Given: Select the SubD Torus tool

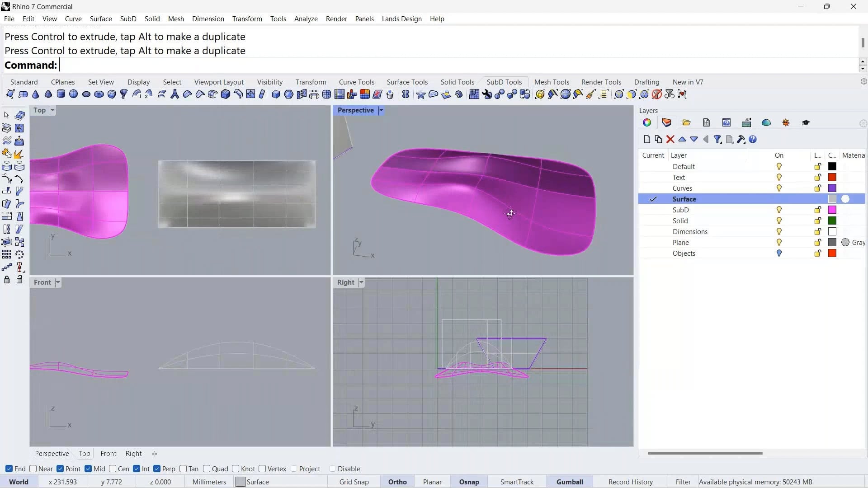Looking at the screenshot, I should [x=99, y=94].
